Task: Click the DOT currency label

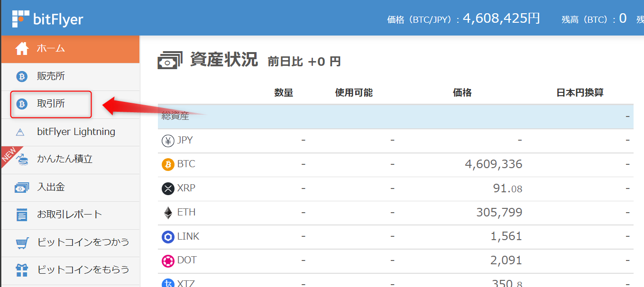Action: 187,260
